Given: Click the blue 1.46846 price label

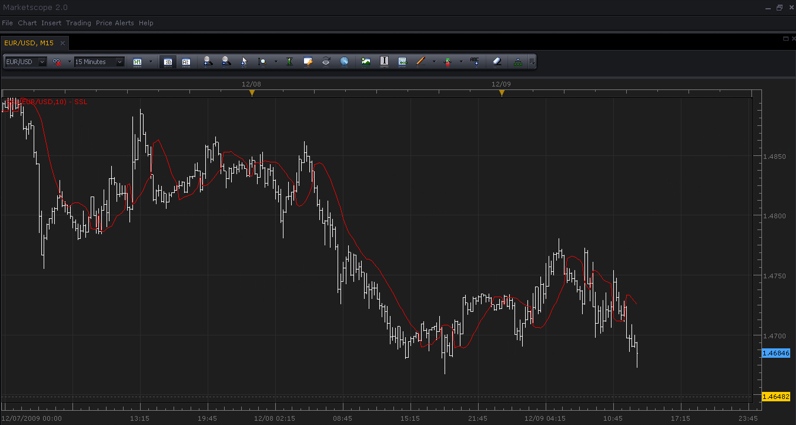Looking at the screenshot, I should (776, 353).
